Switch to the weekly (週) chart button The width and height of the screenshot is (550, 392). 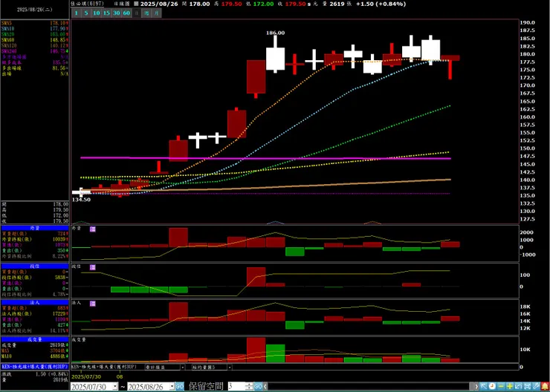(146, 13)
